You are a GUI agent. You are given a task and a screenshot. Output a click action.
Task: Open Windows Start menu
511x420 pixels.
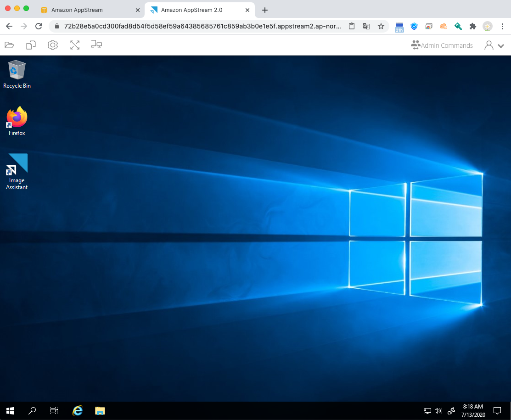(10, 411)
